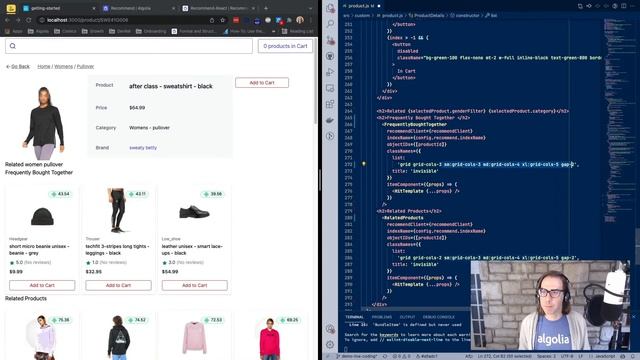Screen dimensions: 640x360
Task: Add techfit 3-stripes leggings to cart
Action: click(x=118, y=285)
